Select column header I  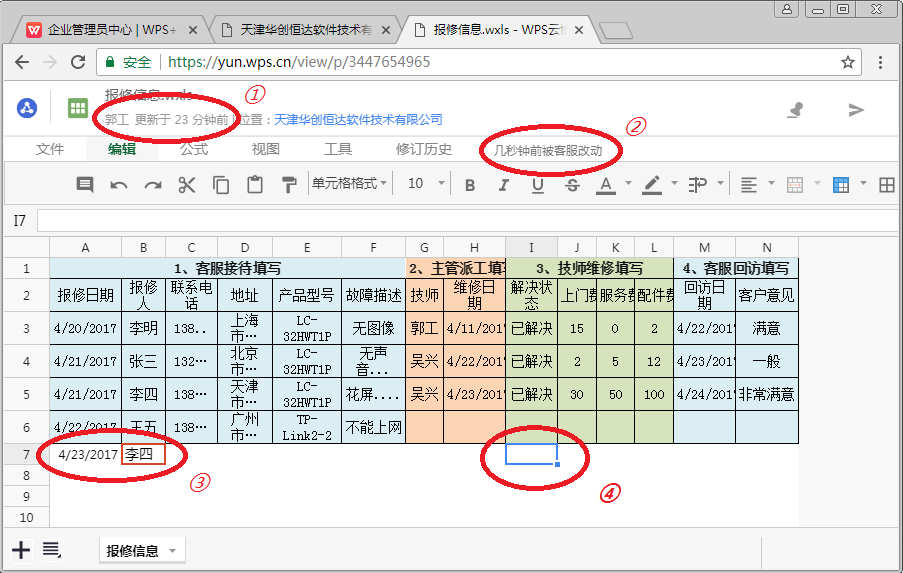pos(532,248)
